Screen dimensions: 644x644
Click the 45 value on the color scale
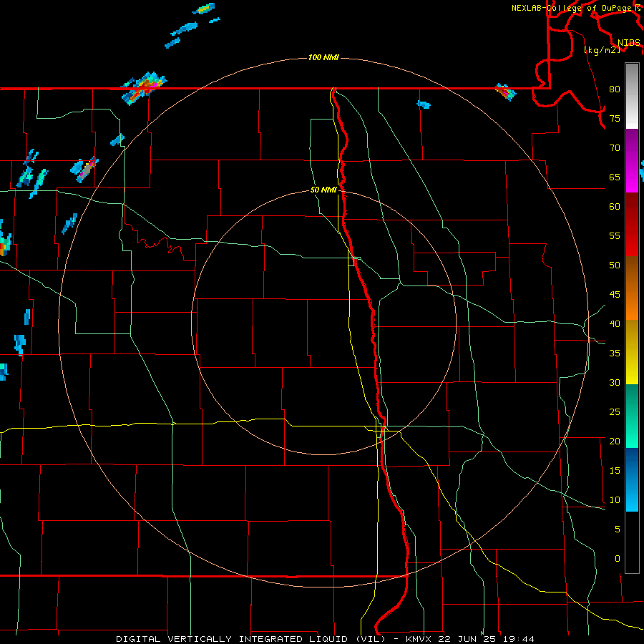tap(615, 295)
